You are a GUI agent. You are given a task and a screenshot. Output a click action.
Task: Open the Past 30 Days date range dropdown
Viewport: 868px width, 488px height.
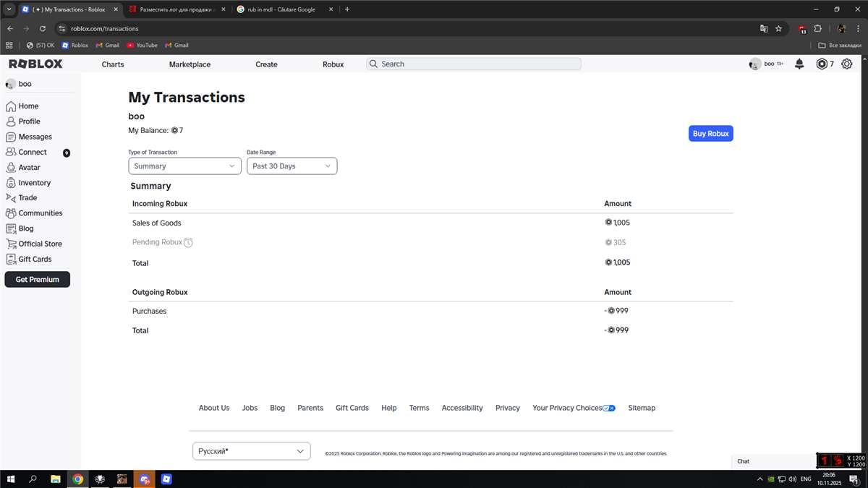(292, 166)
